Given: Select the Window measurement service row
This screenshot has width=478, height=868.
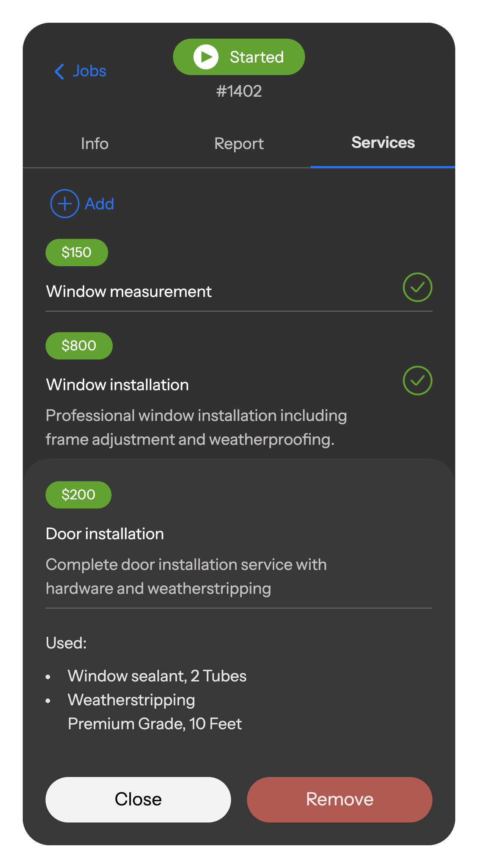Looking at the screenshot, I should pyautogui.click(x=129, y=292).
